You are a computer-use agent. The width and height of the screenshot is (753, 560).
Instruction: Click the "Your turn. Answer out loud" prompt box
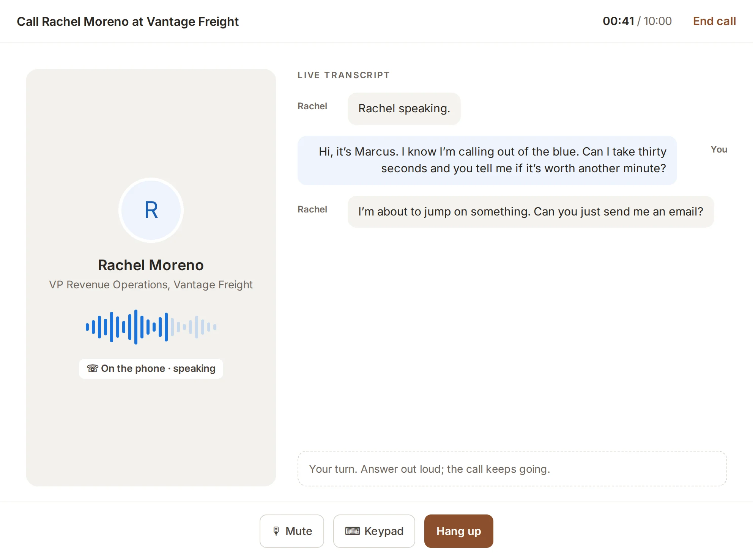pos(512,469)
